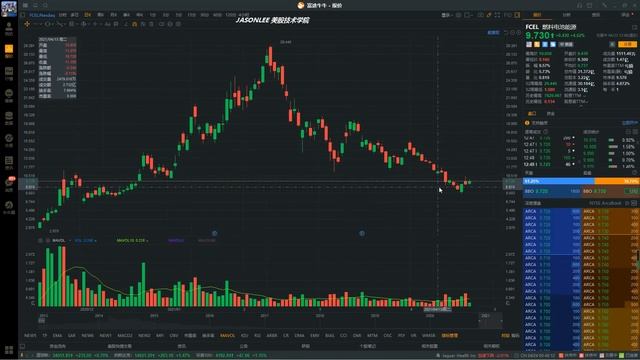Switch chart period to 月K

[113, 15]
